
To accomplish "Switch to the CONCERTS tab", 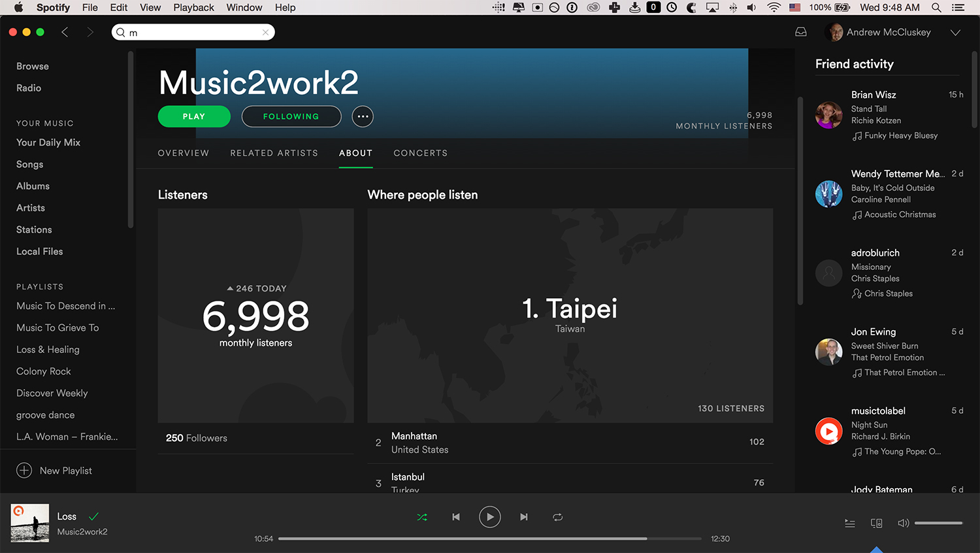I will (421, 153).
